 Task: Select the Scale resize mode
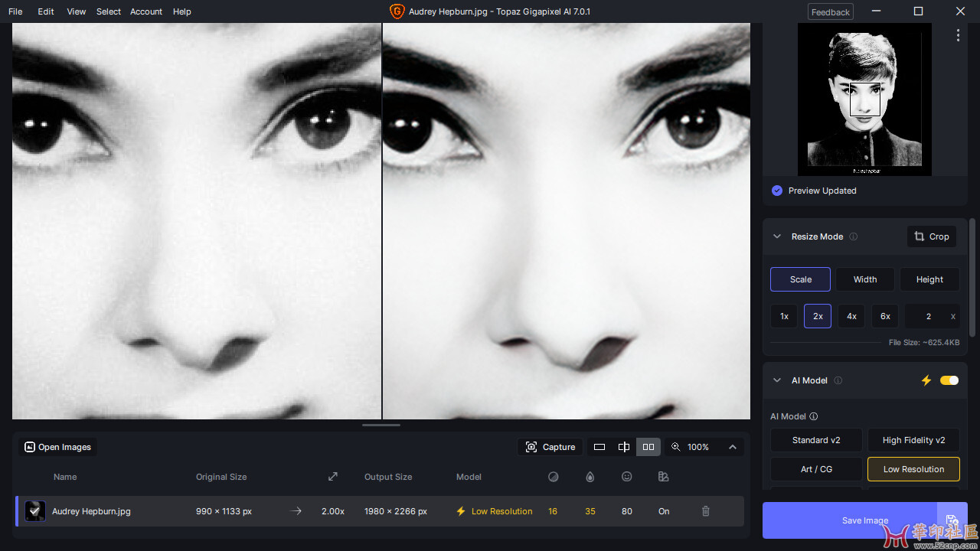pos(800,279)
